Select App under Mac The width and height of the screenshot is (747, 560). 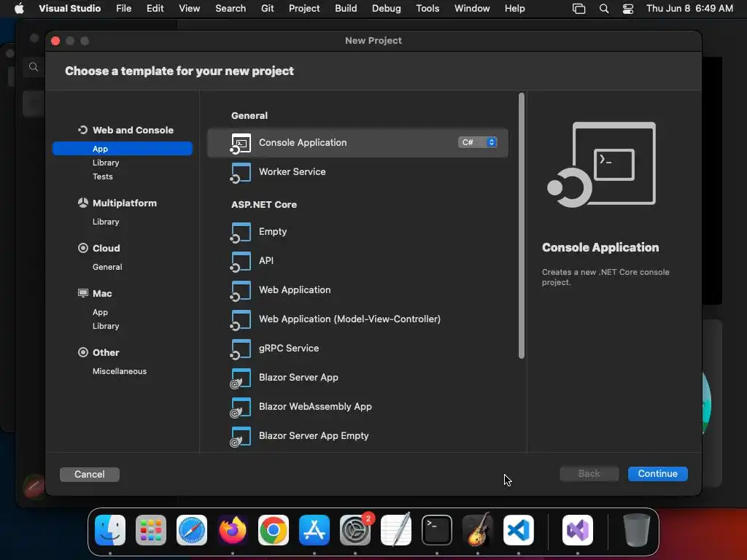tap(100, 312)
